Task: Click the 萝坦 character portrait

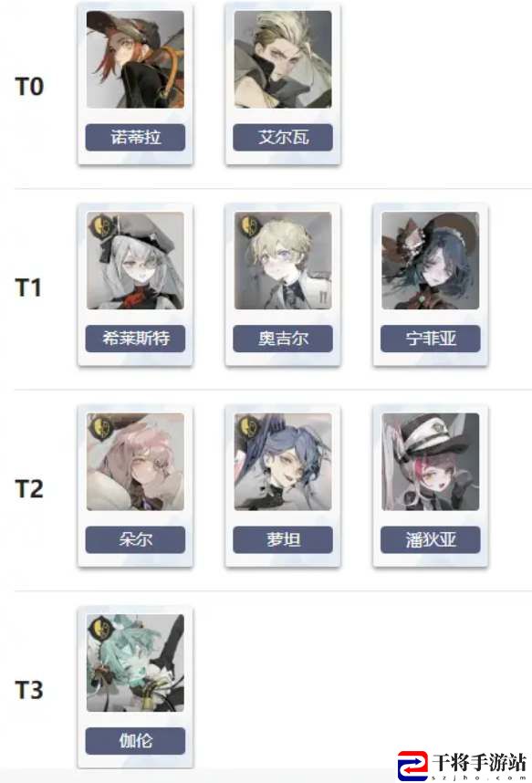Action: 283,462
